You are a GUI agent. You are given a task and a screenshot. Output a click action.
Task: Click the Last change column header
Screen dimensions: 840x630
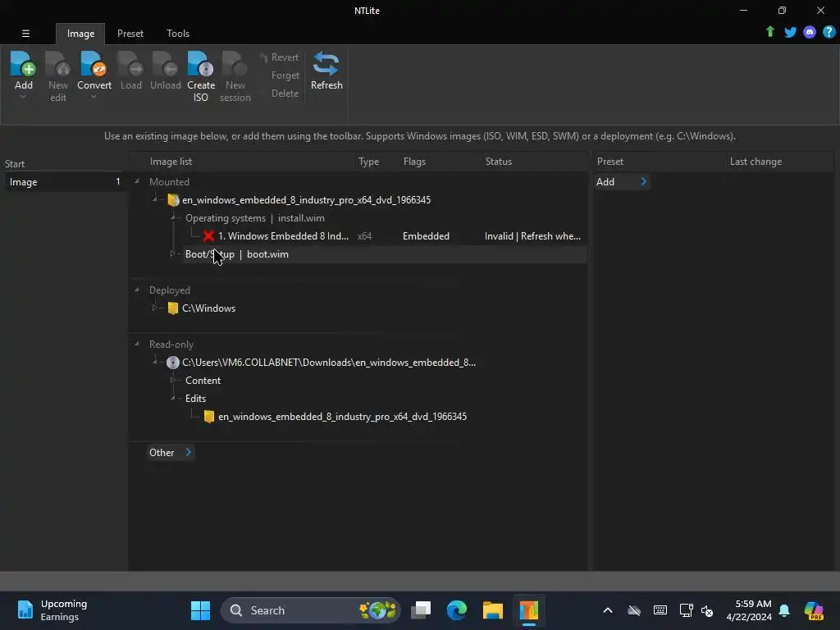756,162
